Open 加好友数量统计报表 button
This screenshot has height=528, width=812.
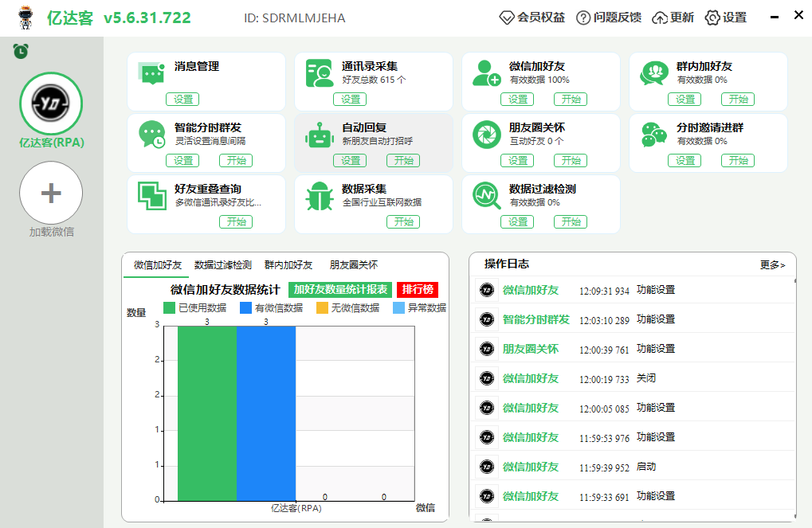pos(340,289)
